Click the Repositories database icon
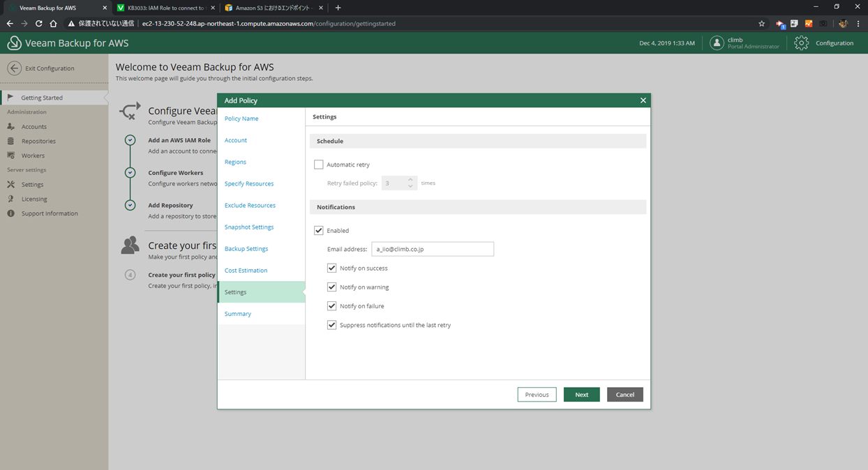The width and height of the screenshot is (868, 470). click(x=10, y=141)
